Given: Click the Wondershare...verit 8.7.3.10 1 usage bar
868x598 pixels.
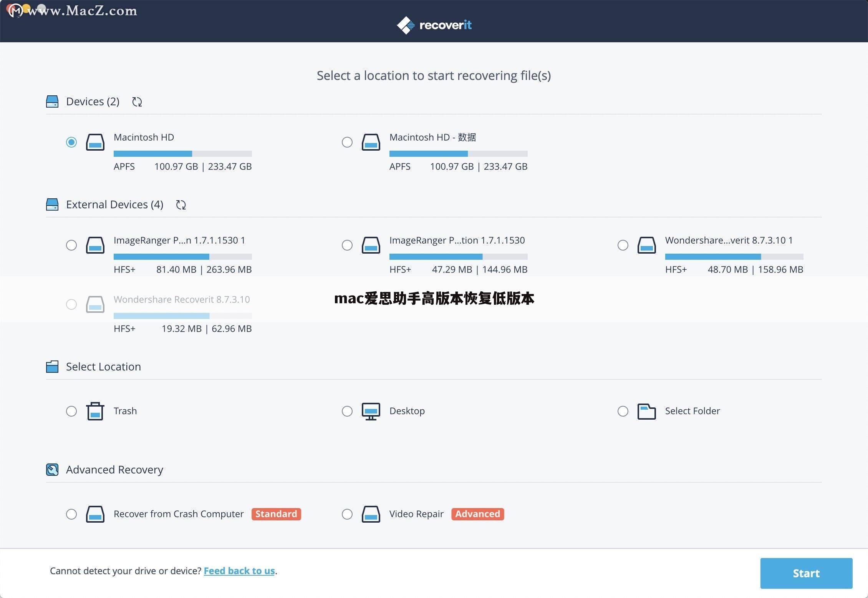Looking at the screenshot, I should coord(734,257).
